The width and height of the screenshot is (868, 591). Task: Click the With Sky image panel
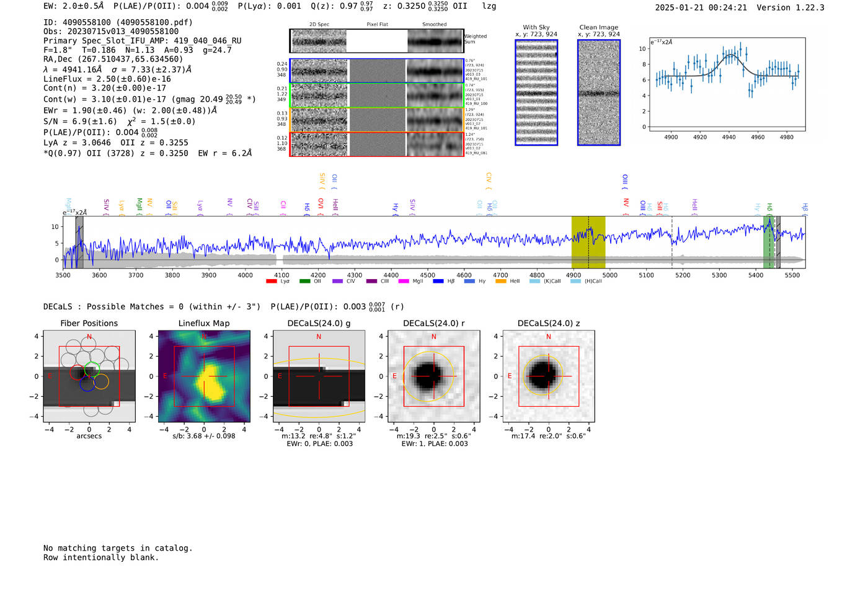tap(536, 92)
